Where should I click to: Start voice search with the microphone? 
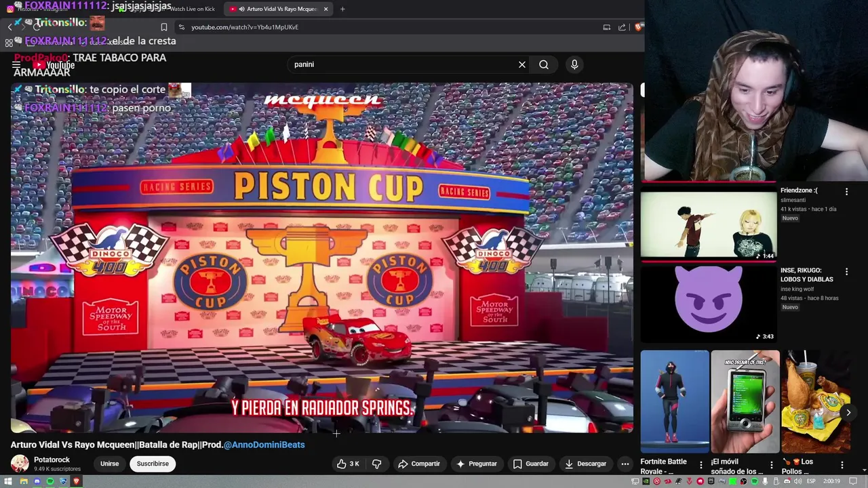click(x=574, y=64)
